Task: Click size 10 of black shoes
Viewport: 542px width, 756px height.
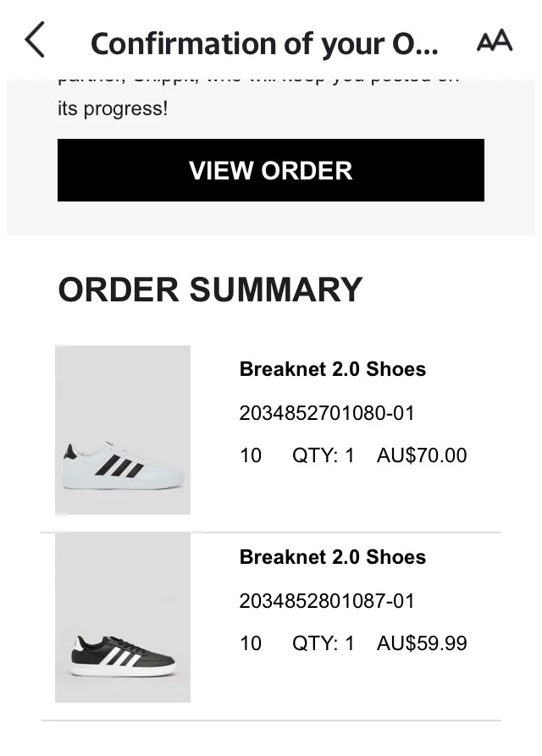Action: click(251, 643)
